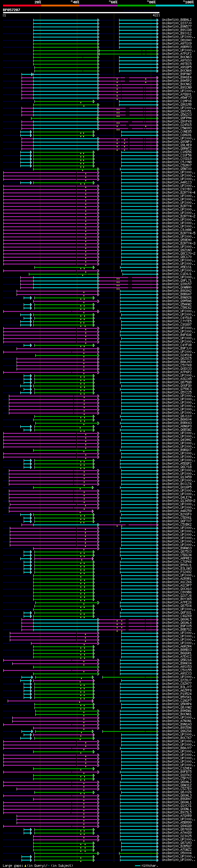Open hit UniRef100_B8BHL2

click(177, 20)
